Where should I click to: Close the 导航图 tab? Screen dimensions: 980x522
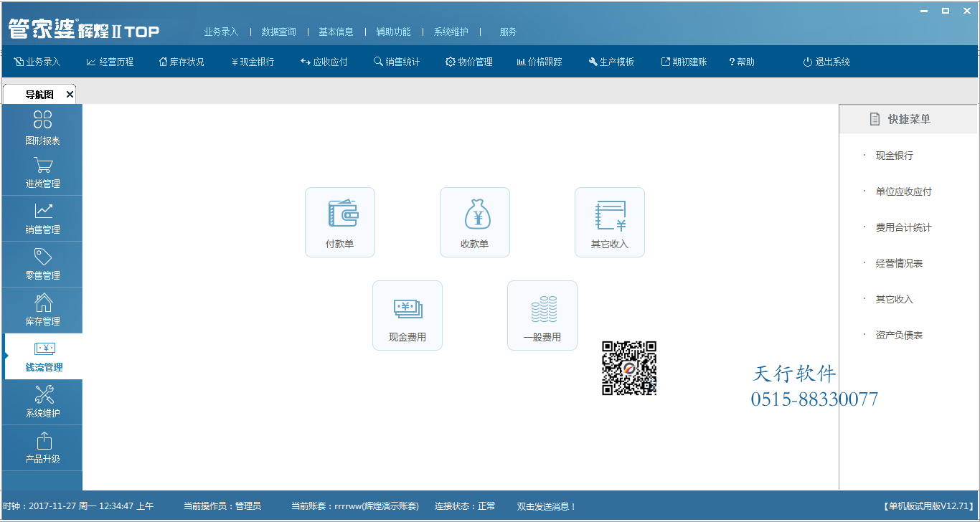70,95
